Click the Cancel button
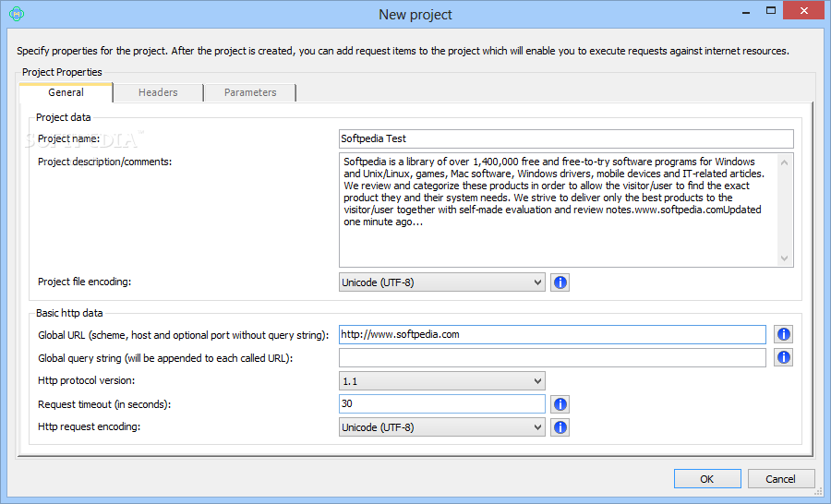 [780, 479]
